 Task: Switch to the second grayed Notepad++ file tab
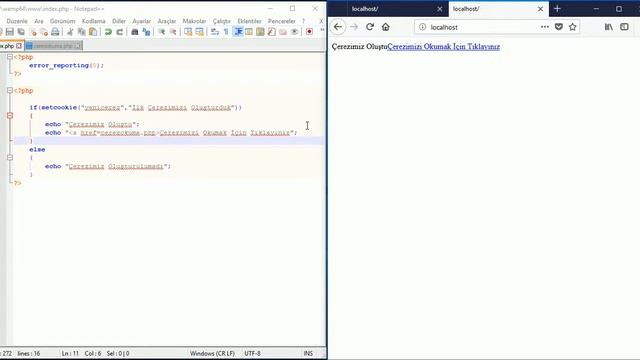[x=53, y=46]
